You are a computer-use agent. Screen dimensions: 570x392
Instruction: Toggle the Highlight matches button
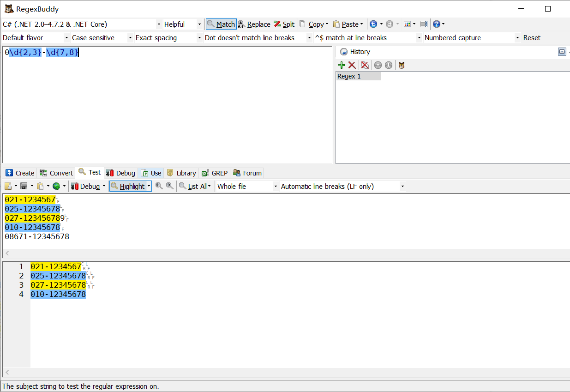(128, 186)
